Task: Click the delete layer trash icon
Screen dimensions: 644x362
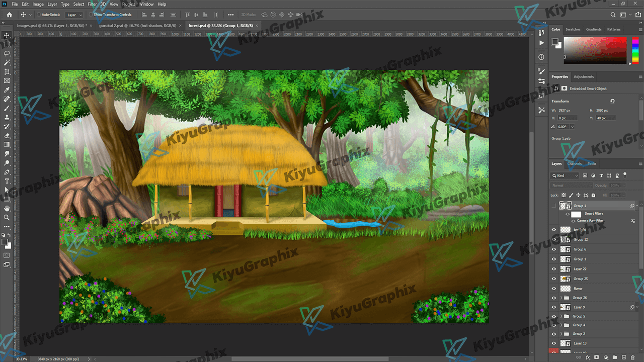Action: click(x=633, y=357)
